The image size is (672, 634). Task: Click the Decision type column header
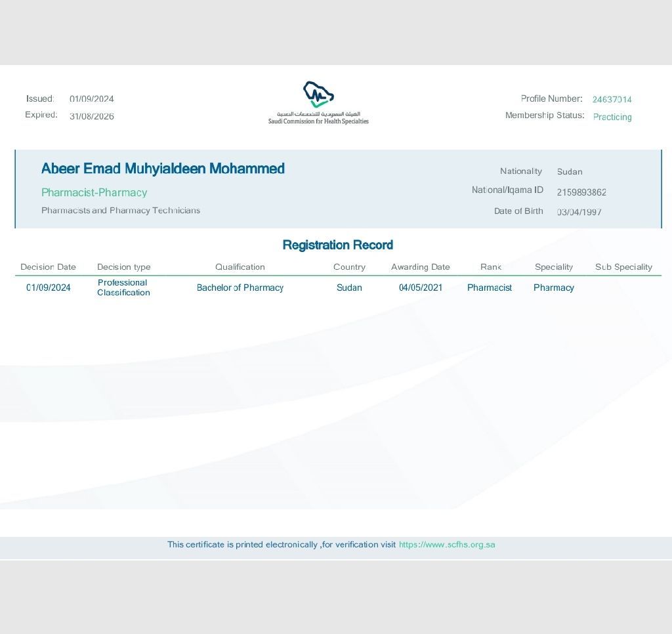click(x=123, y=267)
